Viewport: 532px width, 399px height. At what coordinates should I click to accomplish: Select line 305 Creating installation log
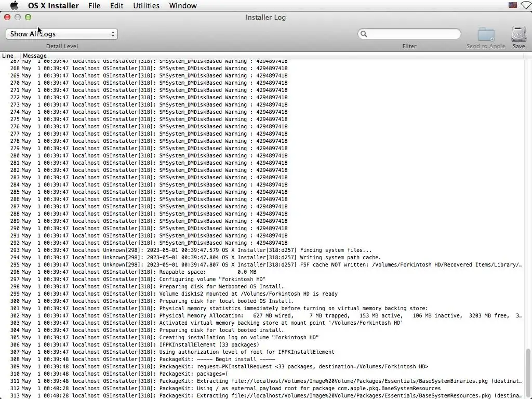coord(262,338)
